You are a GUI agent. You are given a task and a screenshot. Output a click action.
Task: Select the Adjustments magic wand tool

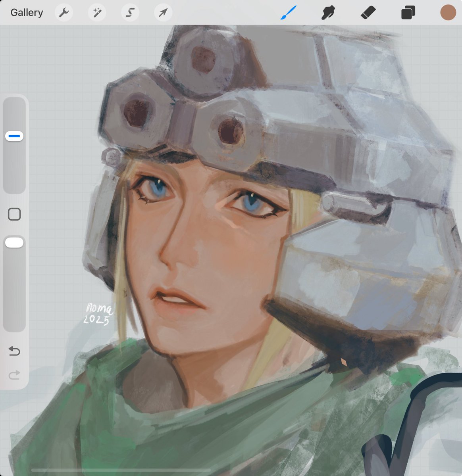pyautogui.click(x=96, y=12)
